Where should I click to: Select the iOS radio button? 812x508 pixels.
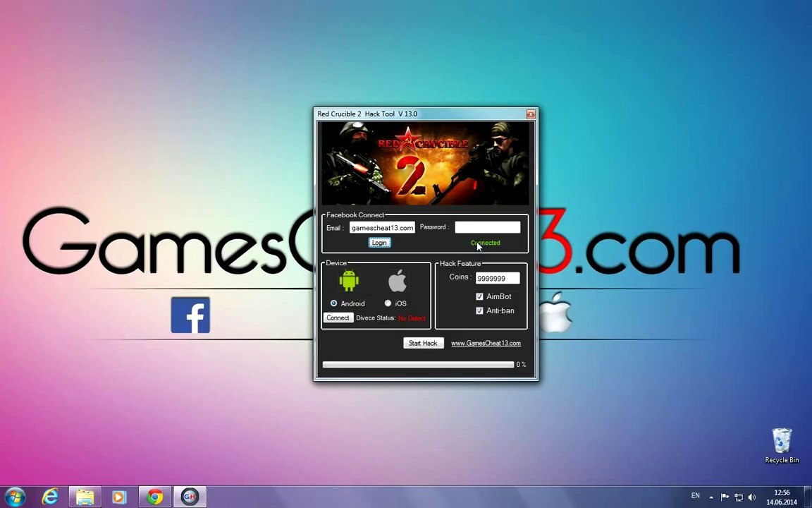pos(388,303)
